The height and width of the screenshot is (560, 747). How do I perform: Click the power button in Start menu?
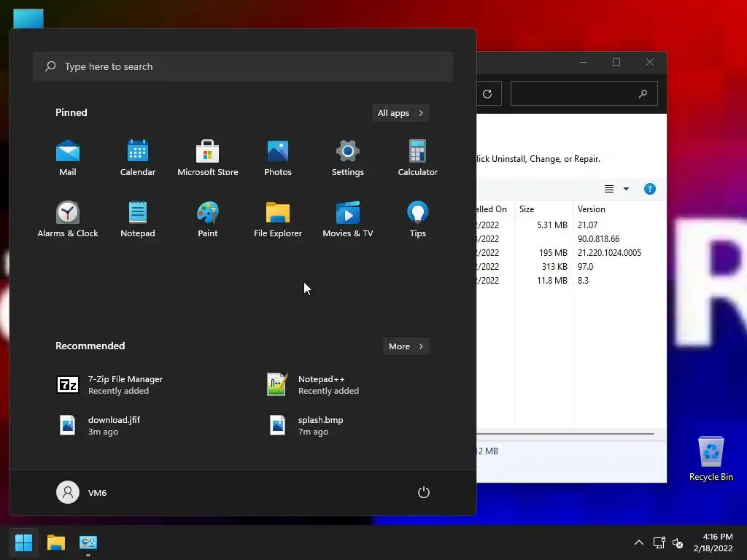pyautogui.click(x=424, y=492)
